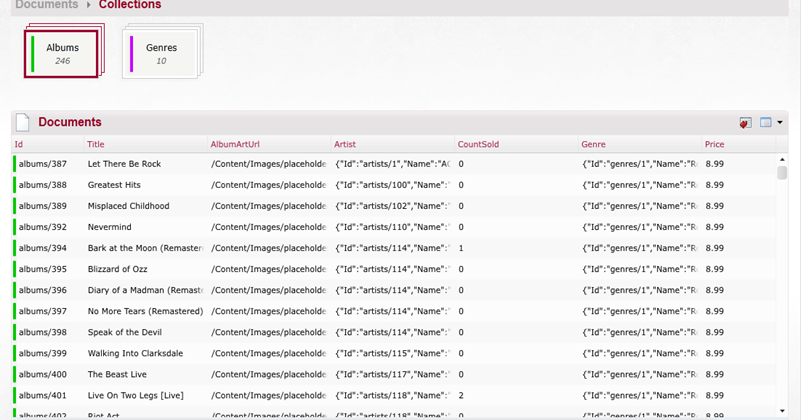
Task: Select the title Bark at the Moon
Action: (146, 248)
